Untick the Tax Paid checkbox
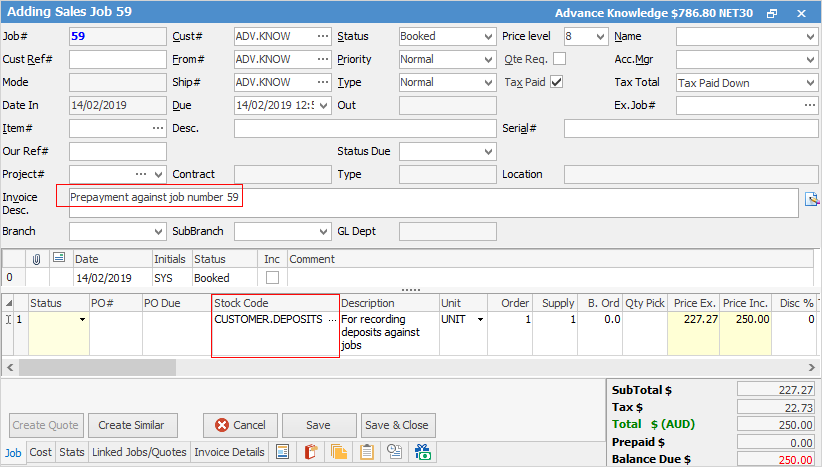 [557, 83]
